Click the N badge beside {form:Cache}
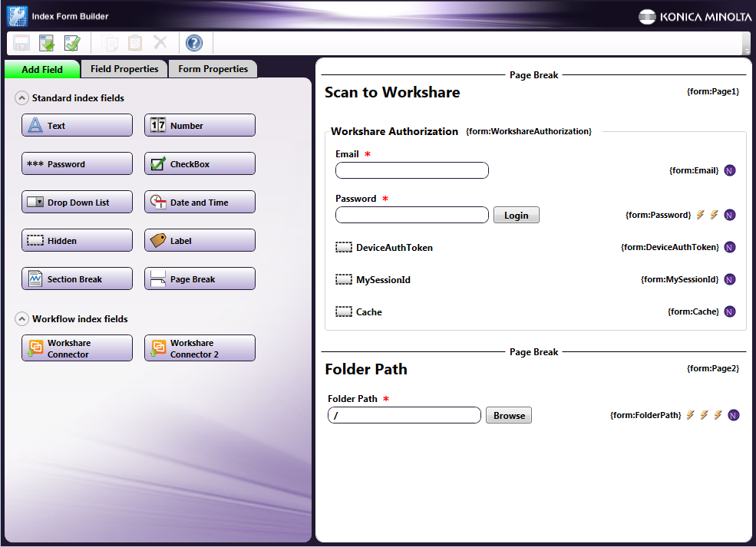Viewport: 756px width, 547px height. click(730, 311)
